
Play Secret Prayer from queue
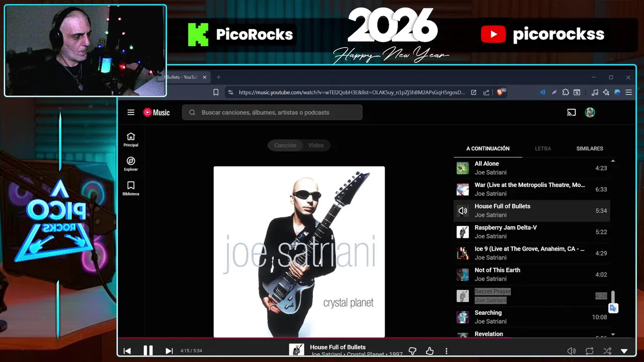(x=532, y=296)
